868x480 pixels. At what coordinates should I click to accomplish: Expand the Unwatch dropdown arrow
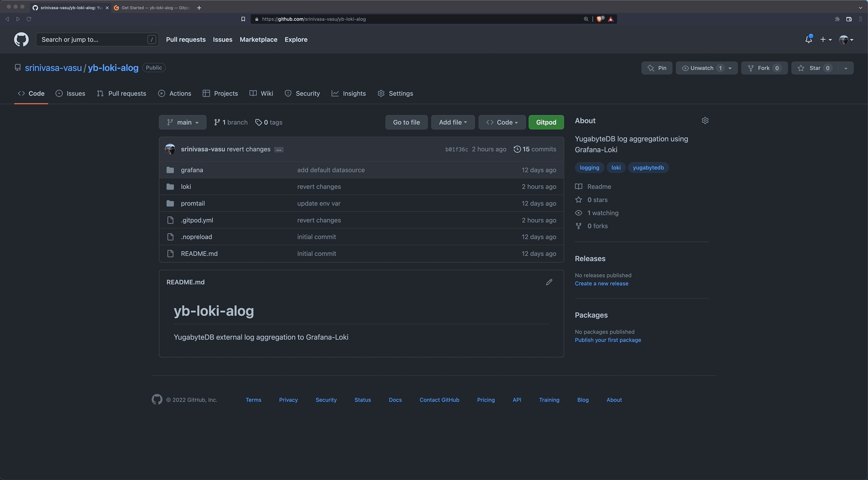(x=732, y=67)
